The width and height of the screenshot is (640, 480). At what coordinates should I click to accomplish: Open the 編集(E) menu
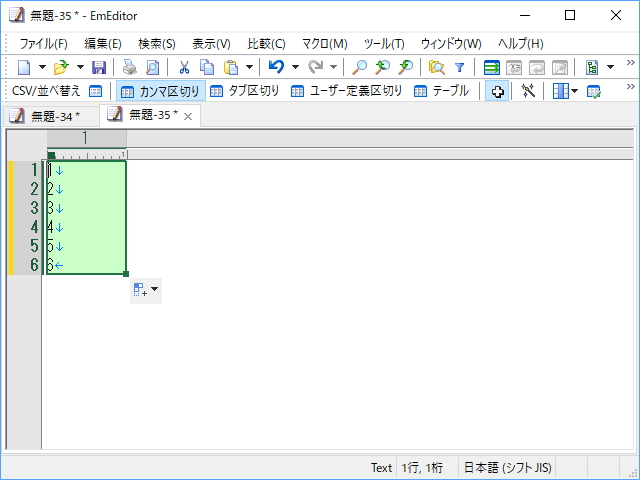(103, 44)
